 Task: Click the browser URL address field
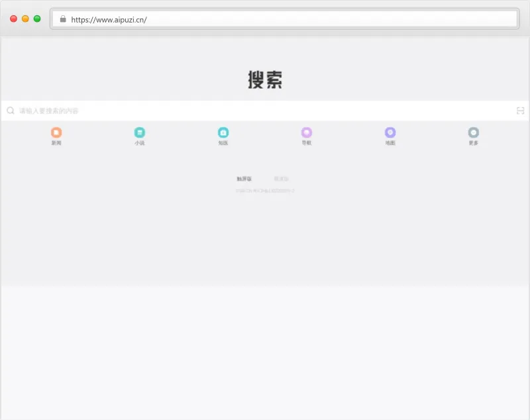pyautogui.click(x=285, y=19)
